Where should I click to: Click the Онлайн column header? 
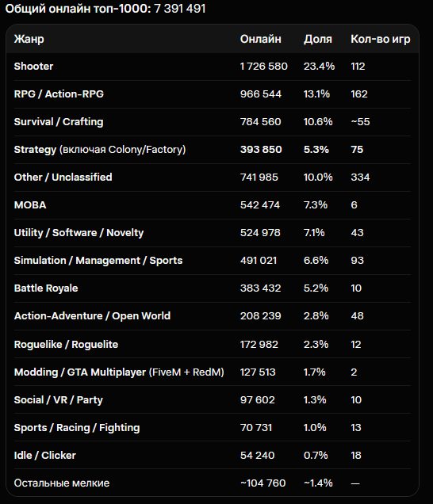(261, 39)
